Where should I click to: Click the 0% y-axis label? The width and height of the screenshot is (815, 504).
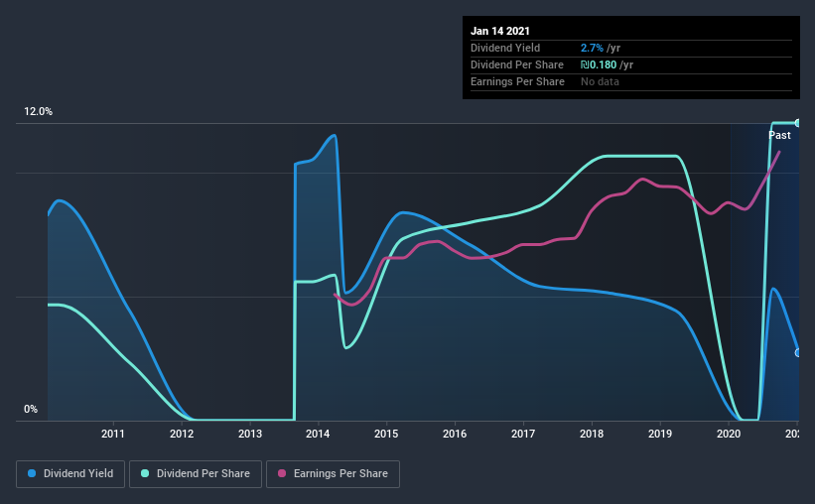(31, 410)
